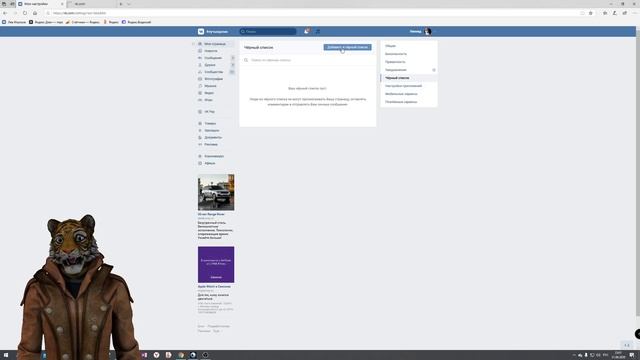Image resolution: width=640 pixels, height=360 pixels.
Task: Select 'Чёрный список' settings section
Action: click(409, 78)
